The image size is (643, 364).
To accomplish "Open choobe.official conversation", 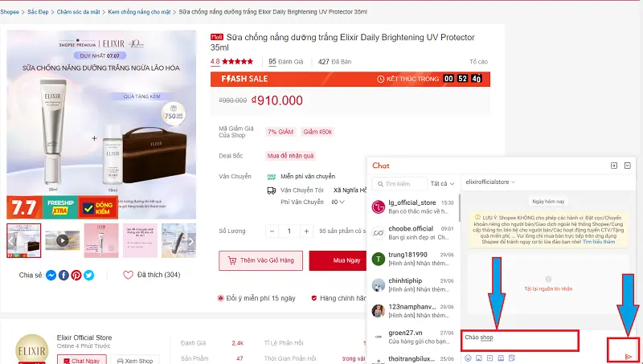I will pyautogui.click(x=413, y=233).
